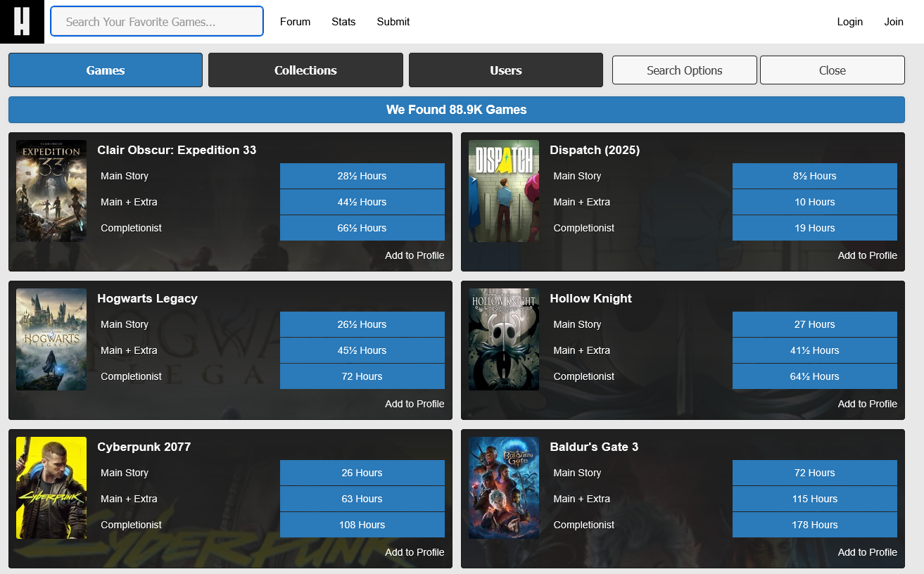Open the Dispatch cover art thumbnail
Screen dimensions: 924x574
(504, 191)
